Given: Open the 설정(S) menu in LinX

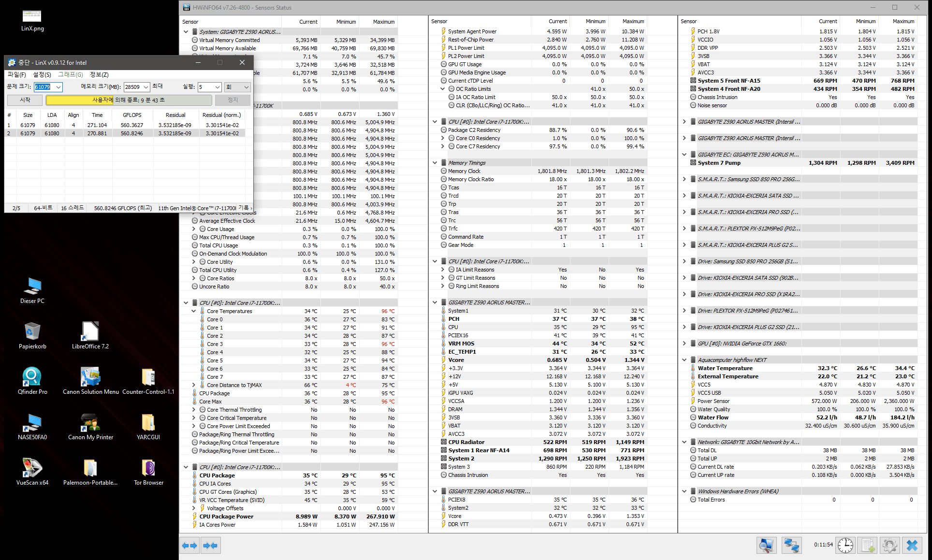Looking at the screenshot, I should coord(42,74).
